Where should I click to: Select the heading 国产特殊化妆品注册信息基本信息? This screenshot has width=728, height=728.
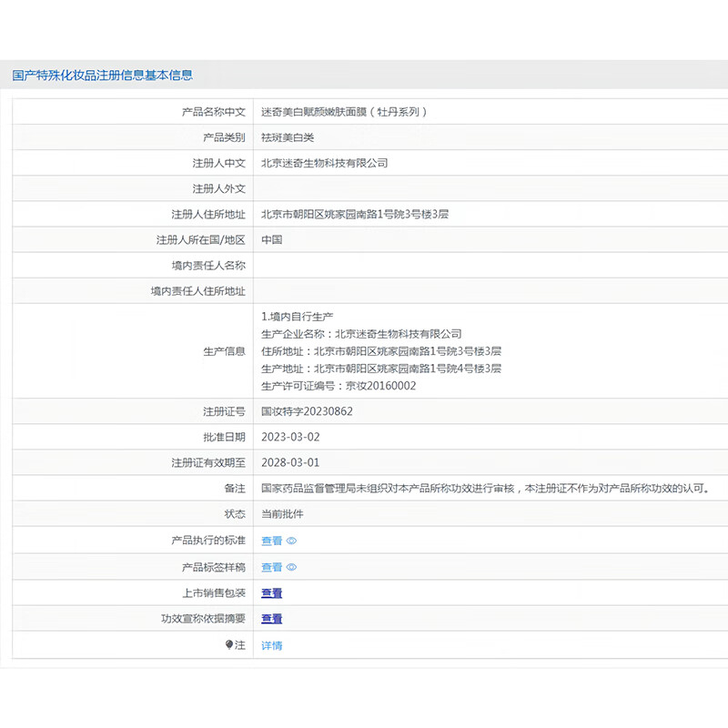click(x=102, y=76)
